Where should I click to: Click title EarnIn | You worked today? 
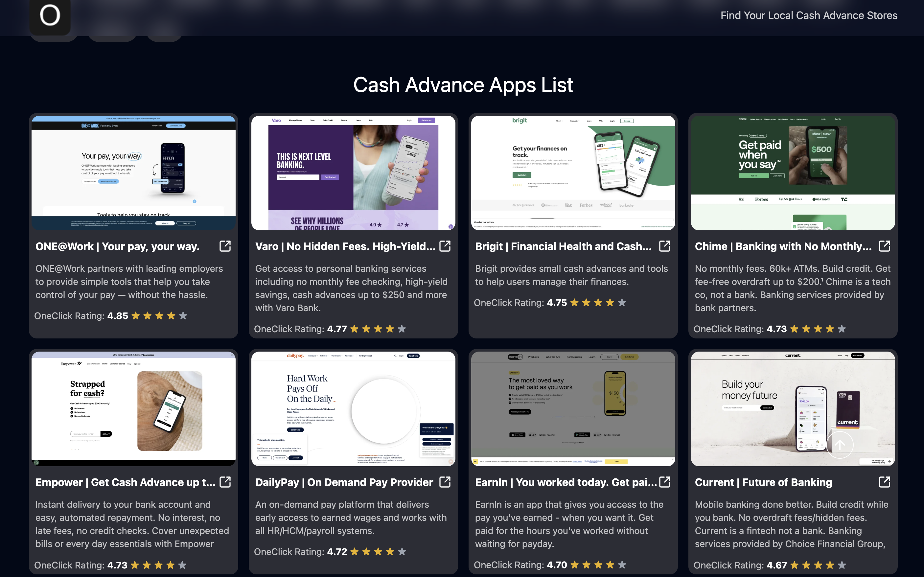tap(566, 482)
